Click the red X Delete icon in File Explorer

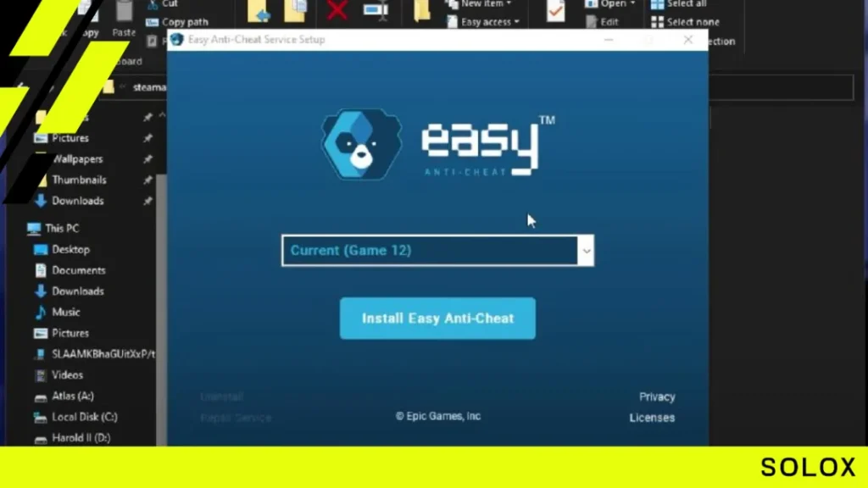pyautogui.click(x=337, y=10)
